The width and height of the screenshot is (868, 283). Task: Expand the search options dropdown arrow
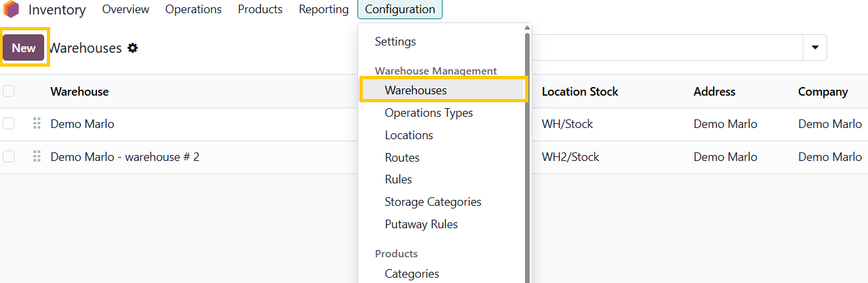[815, 47]
